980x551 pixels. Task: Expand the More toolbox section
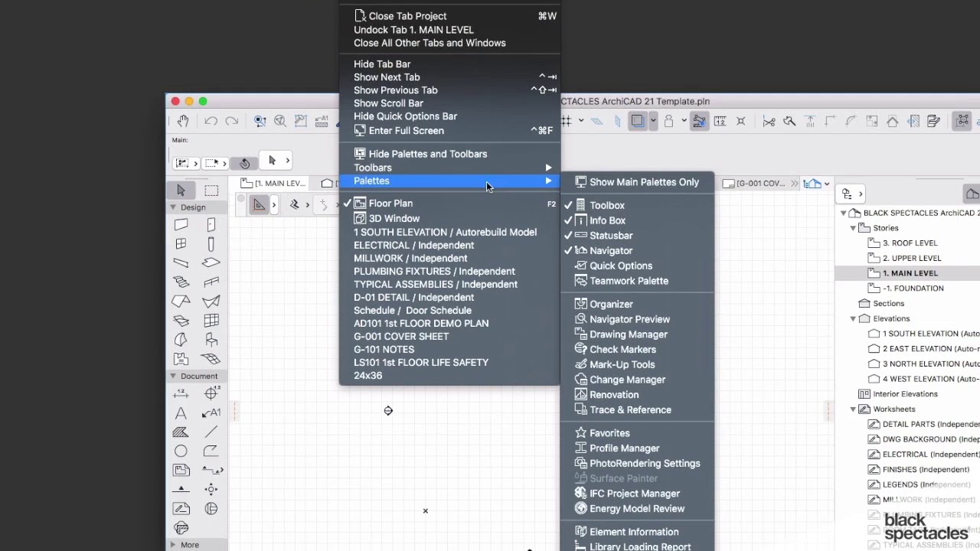(x=173, y=545)
